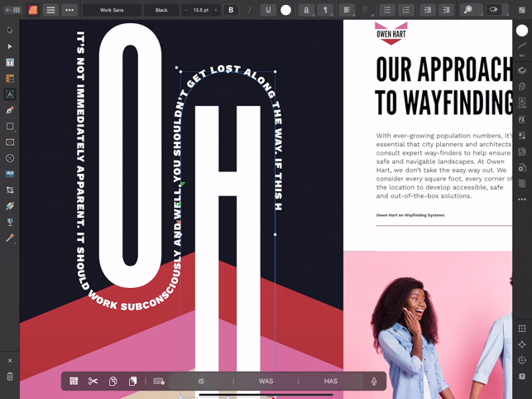Open the hamburger document menu
The width and height of the screenshot is (532, 399).
coord(51,10)
